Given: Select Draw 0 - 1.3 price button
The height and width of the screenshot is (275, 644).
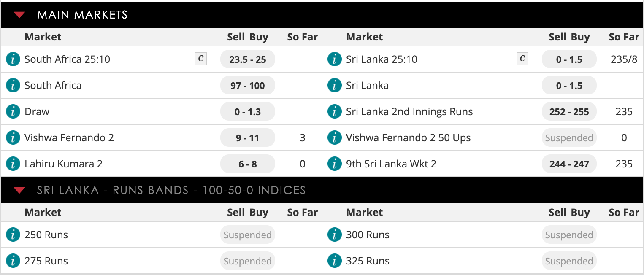Looking at the screenshot, I should [x=248, y=112].
